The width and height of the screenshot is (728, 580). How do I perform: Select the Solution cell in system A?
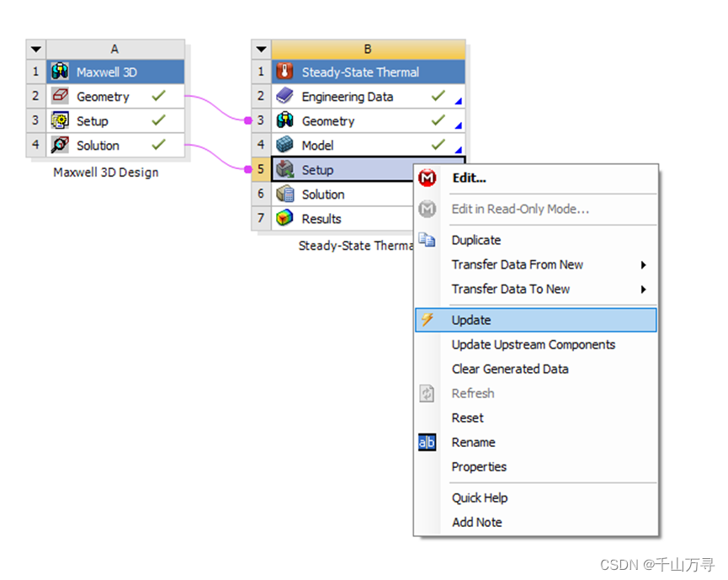[115, 145]
